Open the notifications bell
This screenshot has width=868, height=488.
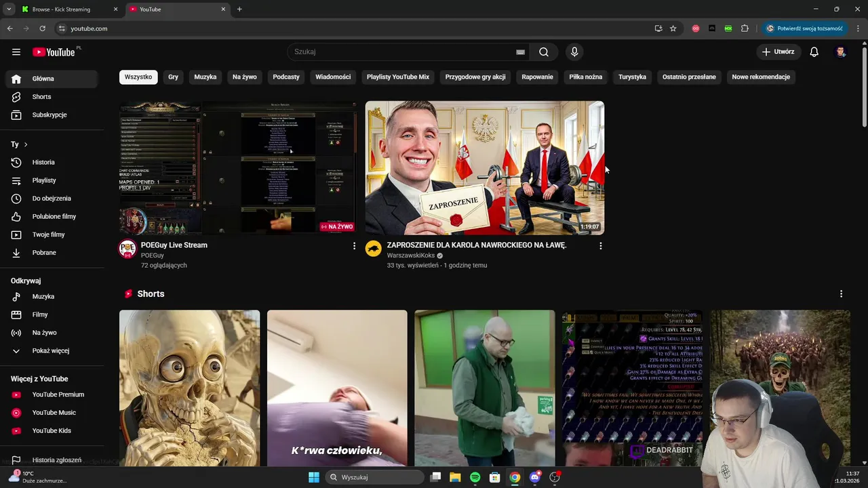tap(814, 52)
